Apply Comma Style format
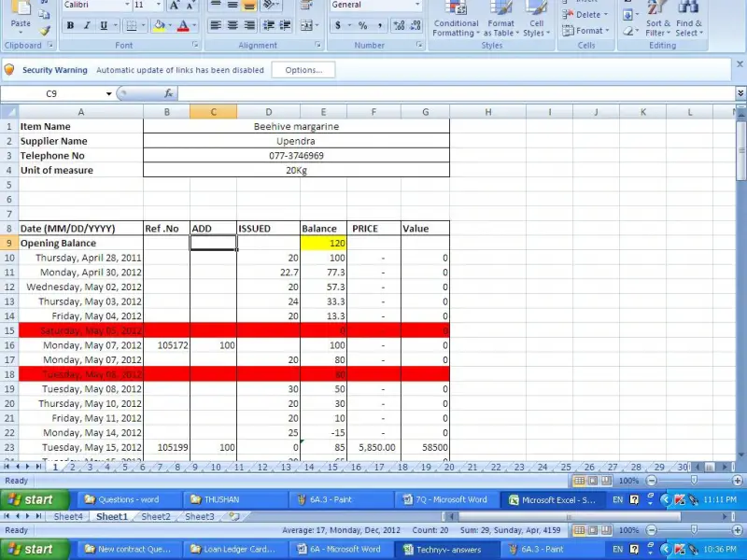This screenshot has height=560, width=747. click(379, 25)
